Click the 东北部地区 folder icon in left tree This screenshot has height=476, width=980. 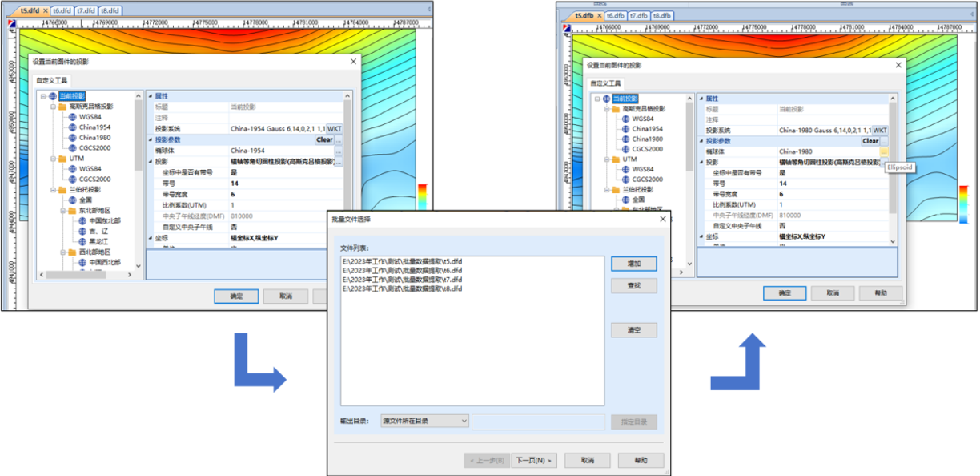point(71,210)
